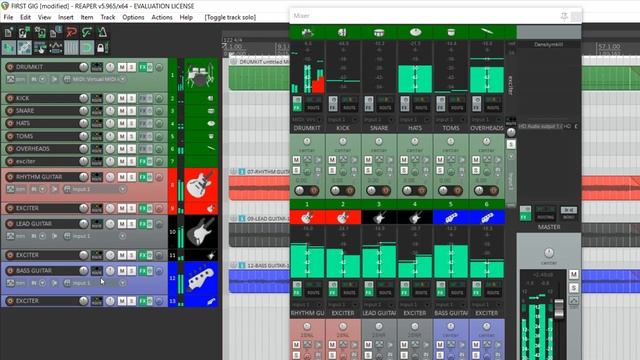640x360 pixels.
Task: Open OVERHEADS input dropdown in the mixer
Action: click(487, 120)
